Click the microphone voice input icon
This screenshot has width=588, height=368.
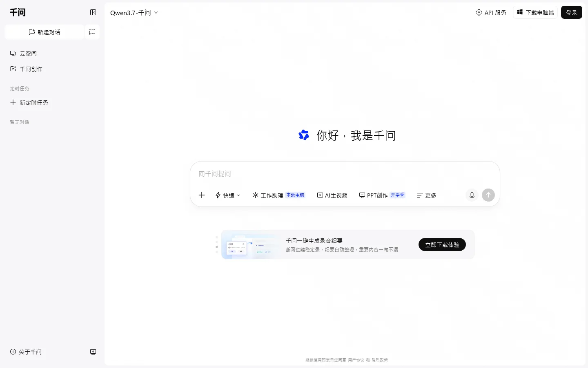(x=472, y=195)
